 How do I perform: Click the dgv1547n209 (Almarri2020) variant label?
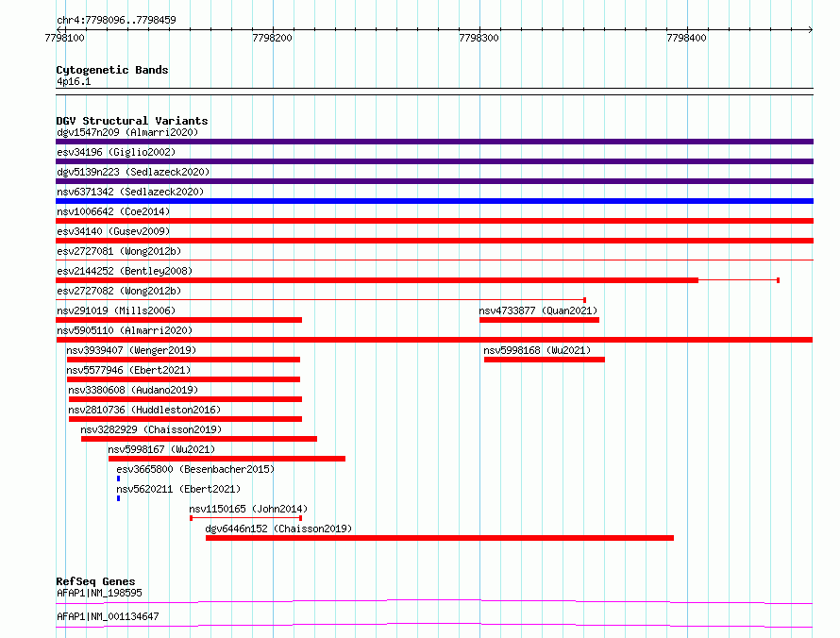click(x=127, y=132)
